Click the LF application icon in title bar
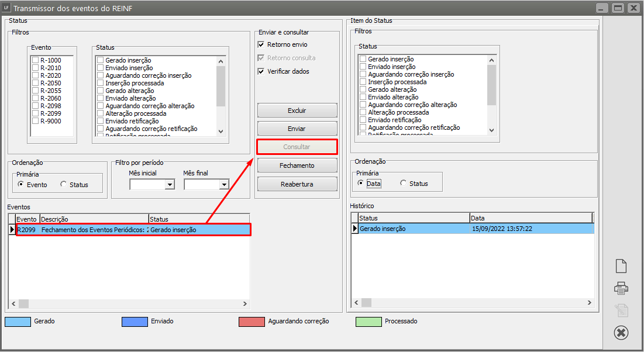 6,9
